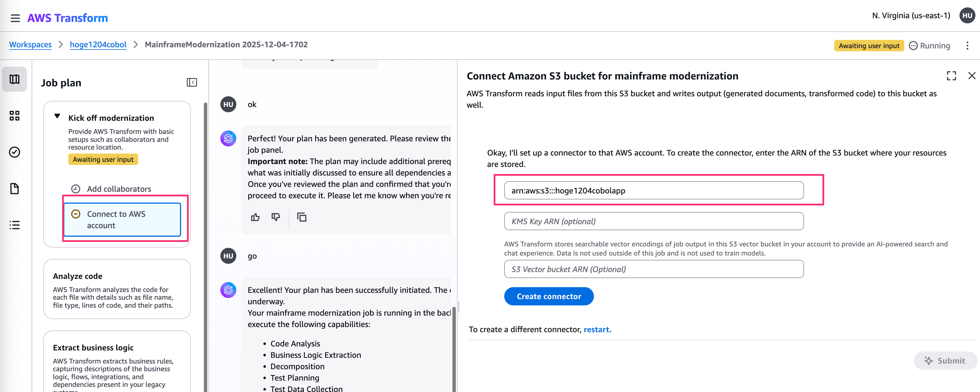Click the Job plan map sidebar icon
980x392 pixels.
[15, 79]
